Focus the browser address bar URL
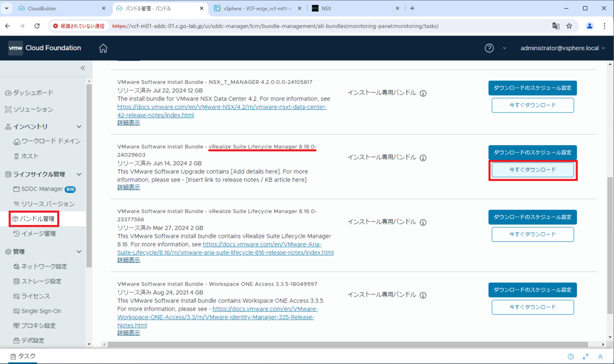This screenshot has width=614, height=364. tap(275, 26)
